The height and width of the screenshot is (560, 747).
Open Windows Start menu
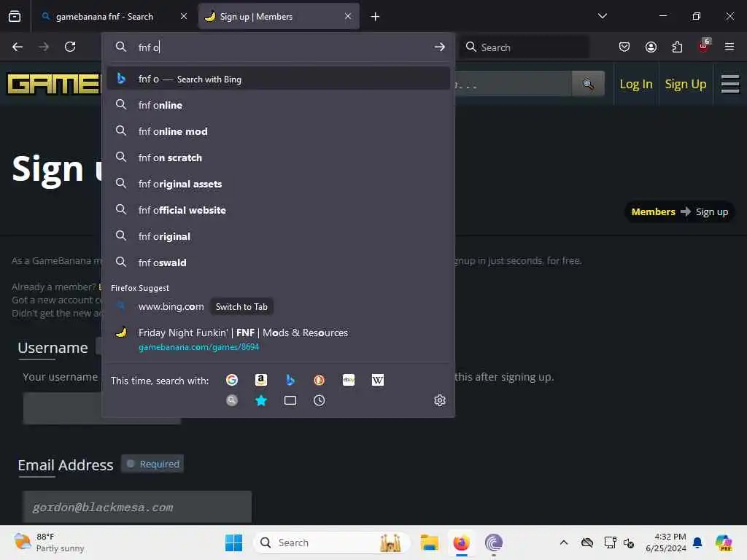(x=233, y=542)
